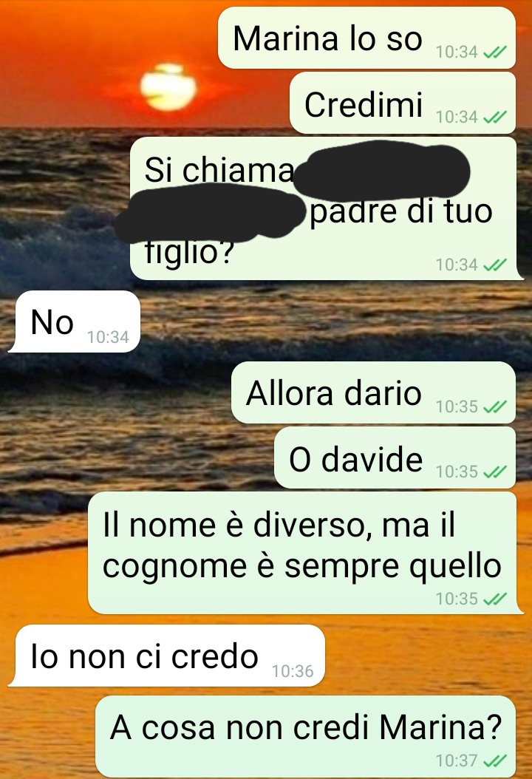Tap the "Allora dario" message
The width and height of the screenshot is (532, 779).
point(374,392)
